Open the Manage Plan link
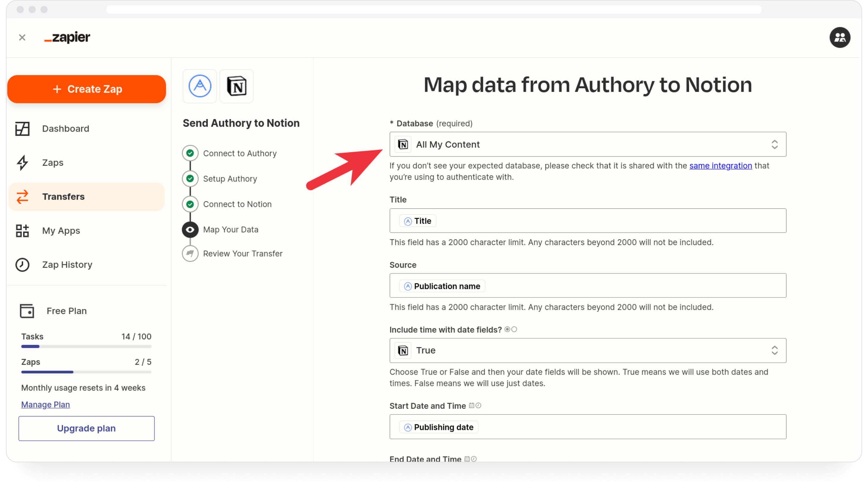The image size is (868, 492). [45, 405]
